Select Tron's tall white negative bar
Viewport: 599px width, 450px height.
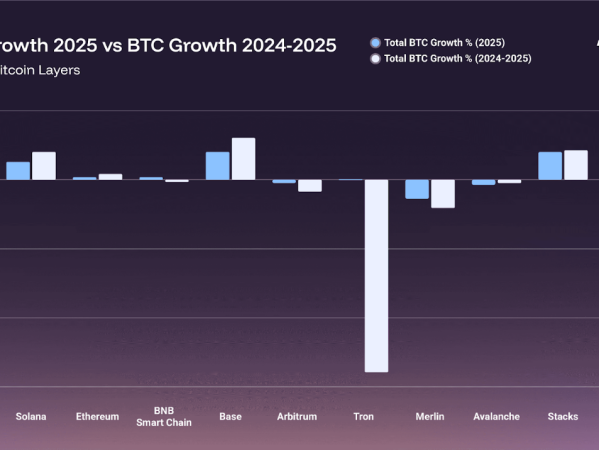[x=376, y=276]
